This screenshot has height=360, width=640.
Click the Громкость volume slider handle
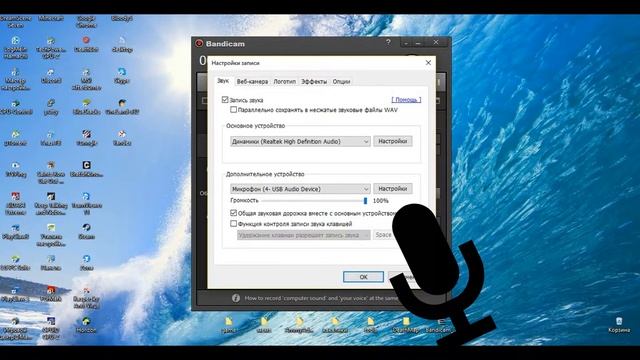[x=365, y=200]
